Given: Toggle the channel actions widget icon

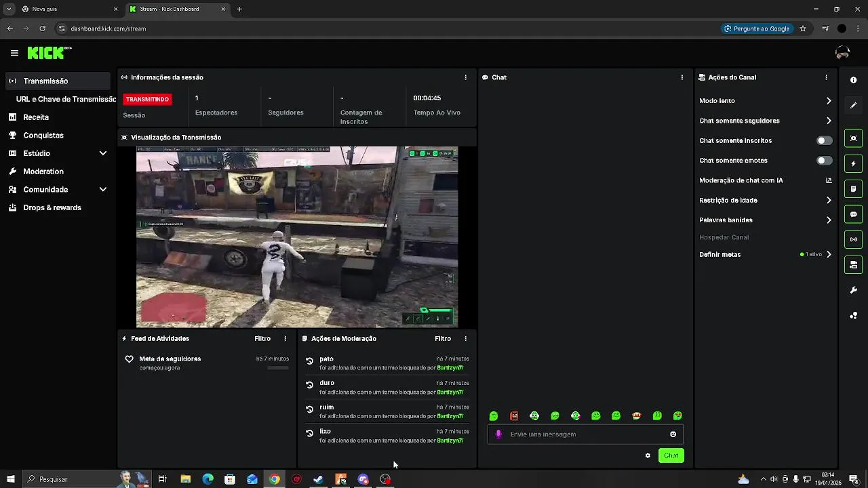Looking at the screenshot, I should (x=853, y=264).
